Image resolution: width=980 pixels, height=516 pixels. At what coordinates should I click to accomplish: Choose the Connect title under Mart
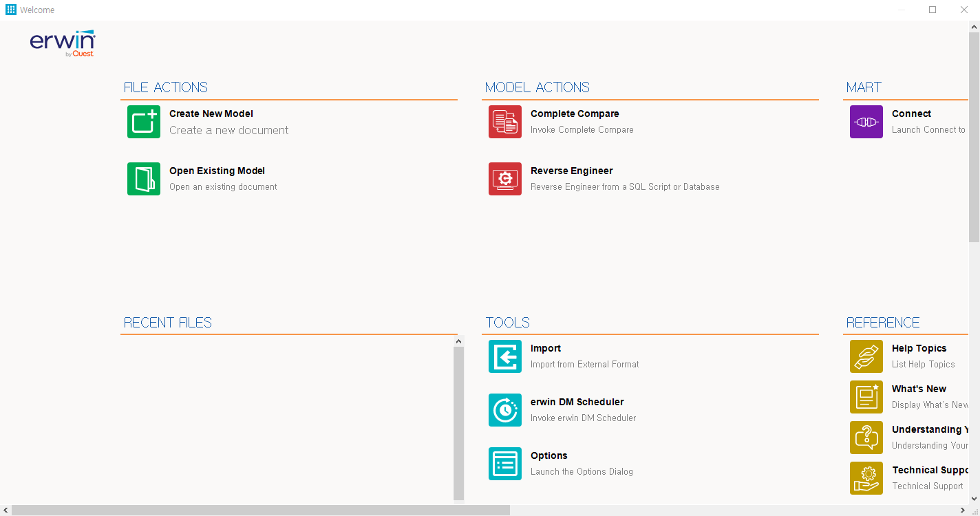[x=911, y=114]
